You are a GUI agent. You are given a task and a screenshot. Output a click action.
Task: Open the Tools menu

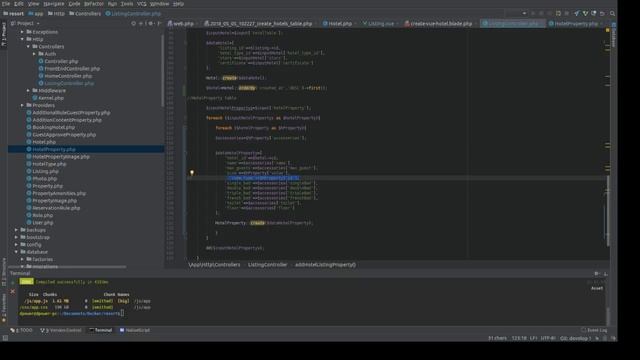pos(127,4)
